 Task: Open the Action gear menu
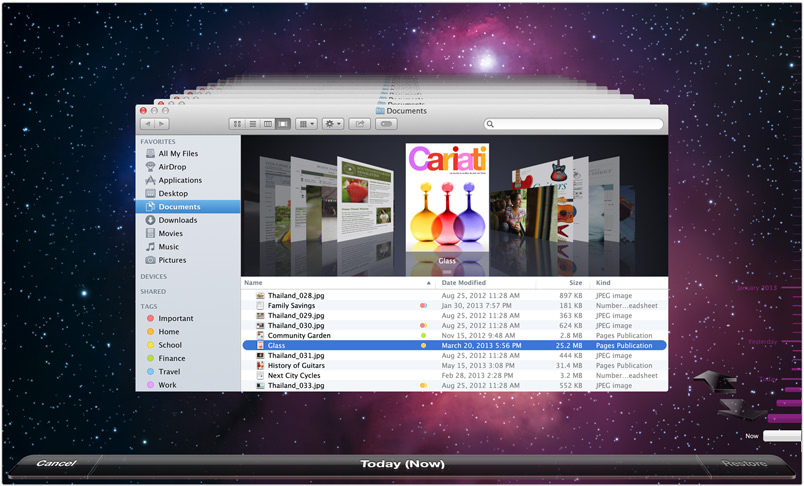click(x=332, y=124)
